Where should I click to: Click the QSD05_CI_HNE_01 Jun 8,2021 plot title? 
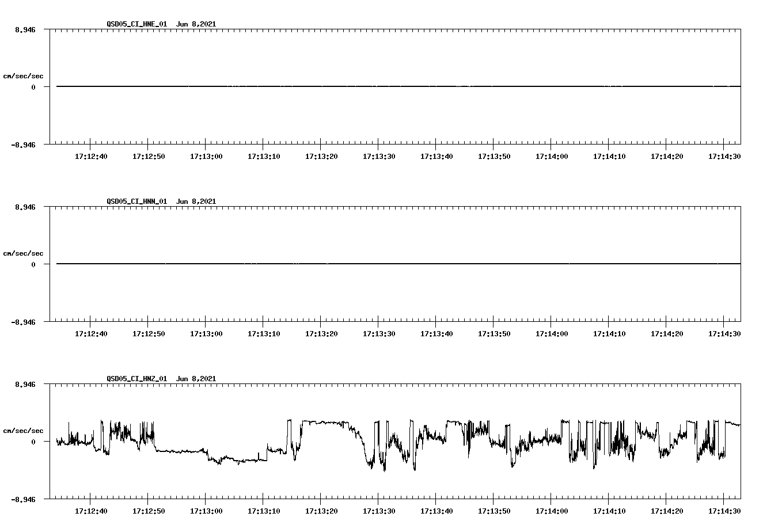click(161, 24)
